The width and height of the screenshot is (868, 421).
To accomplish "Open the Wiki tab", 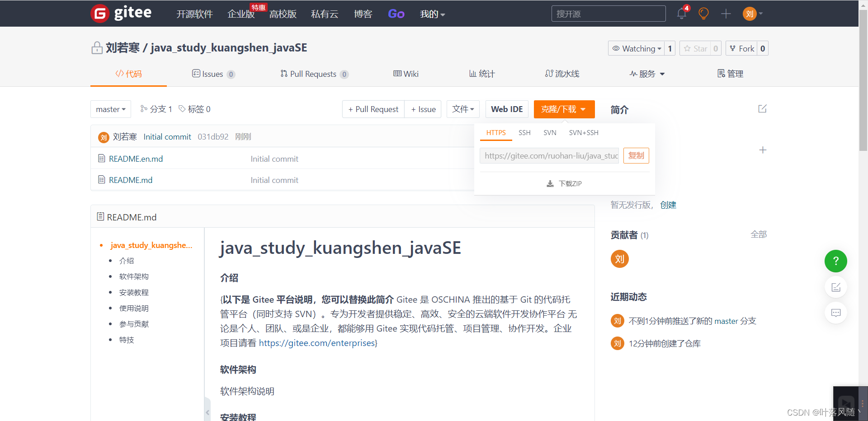I will 406,74.
